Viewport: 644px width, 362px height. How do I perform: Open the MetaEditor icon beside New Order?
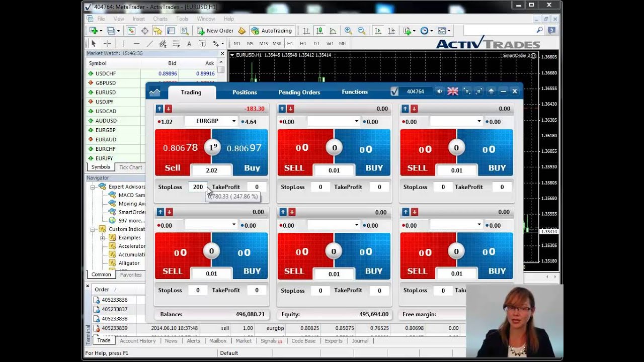pos(242,31)
